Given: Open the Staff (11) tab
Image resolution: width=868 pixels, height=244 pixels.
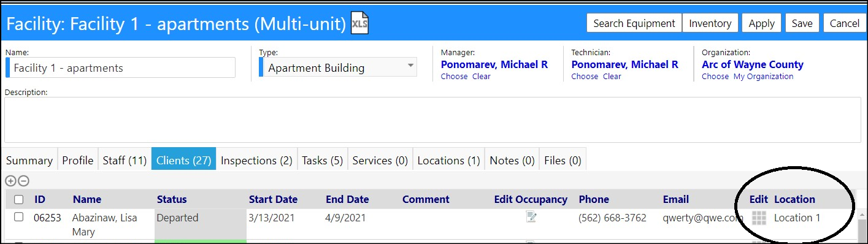Looking at the screenshot, I should click(x=125, y=160).
